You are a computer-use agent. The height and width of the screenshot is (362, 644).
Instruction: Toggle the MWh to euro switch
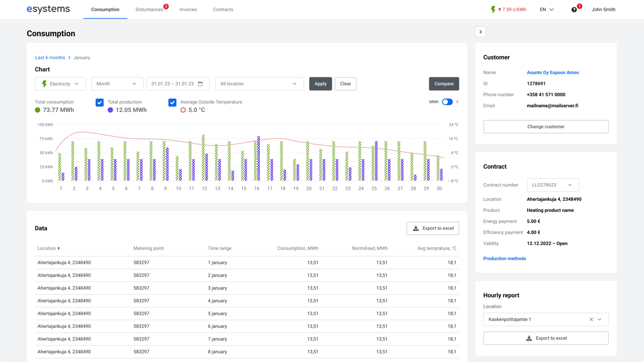pyautogui.click(x=447, y=102)
